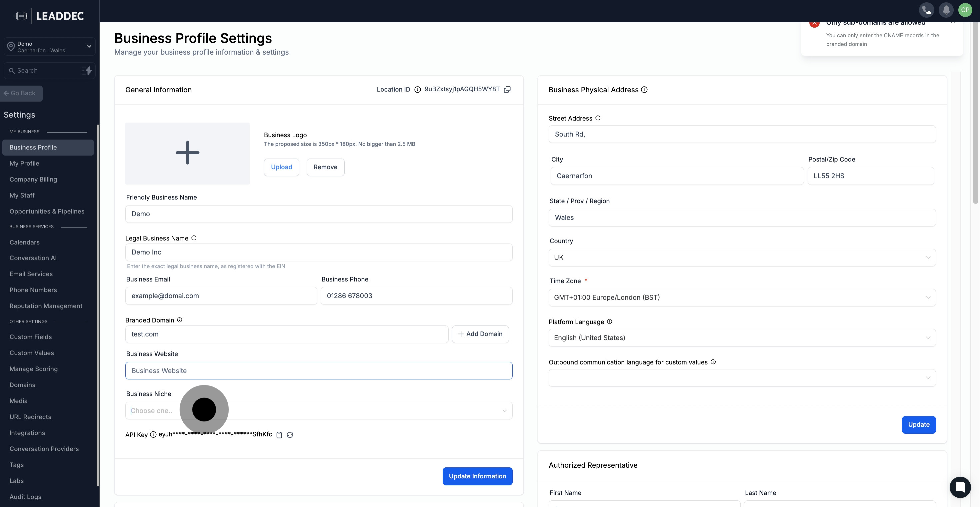Show Street Address info tooltip
980x507 pixels.
pos(598,118)
